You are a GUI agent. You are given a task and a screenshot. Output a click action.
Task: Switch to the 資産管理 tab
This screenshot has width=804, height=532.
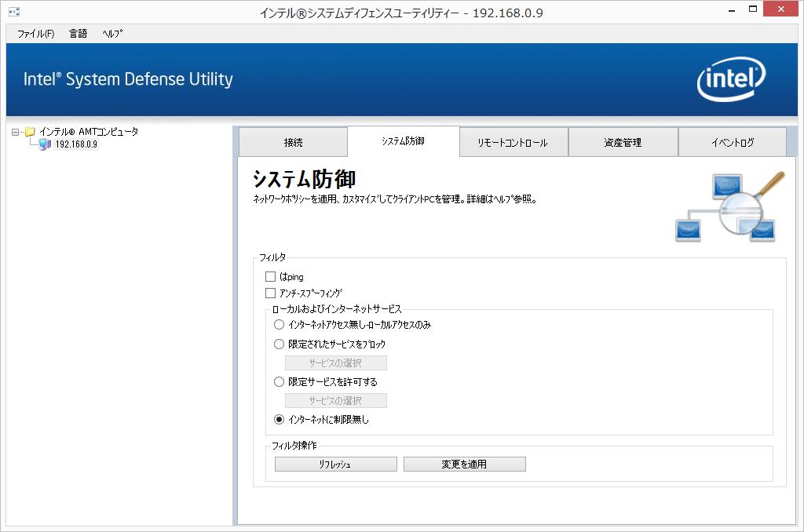pyautogui.click(x=623, y=143)
